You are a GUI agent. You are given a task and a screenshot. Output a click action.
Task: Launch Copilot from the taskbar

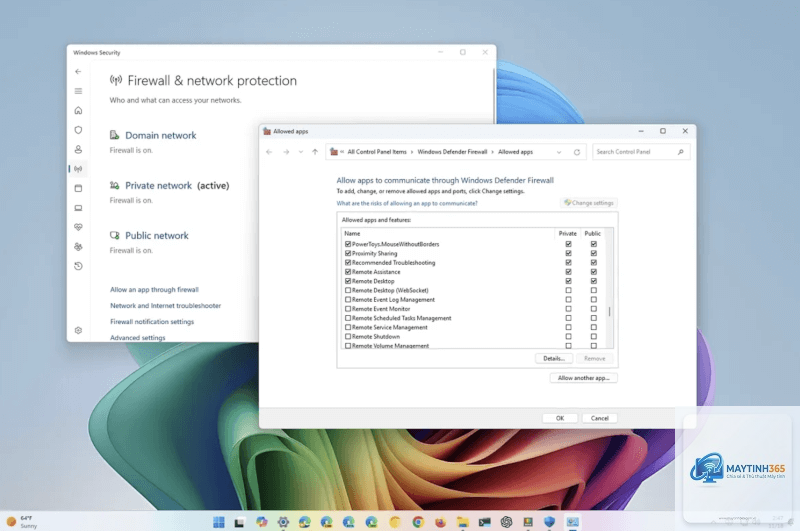[262, 522]
